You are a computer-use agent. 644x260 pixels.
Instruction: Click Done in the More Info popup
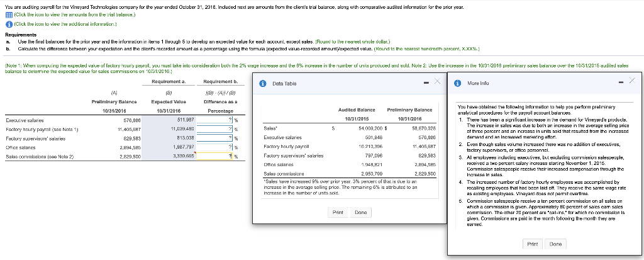point(556,244)
